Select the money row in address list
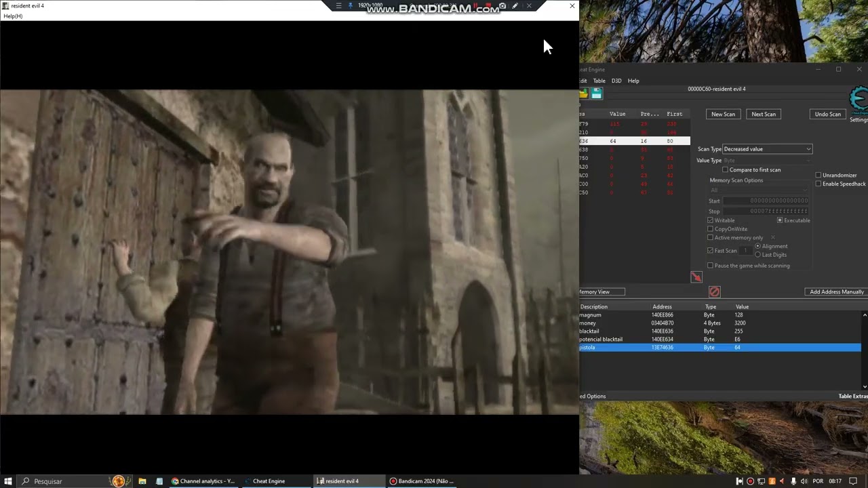 (x=720, y=323)
